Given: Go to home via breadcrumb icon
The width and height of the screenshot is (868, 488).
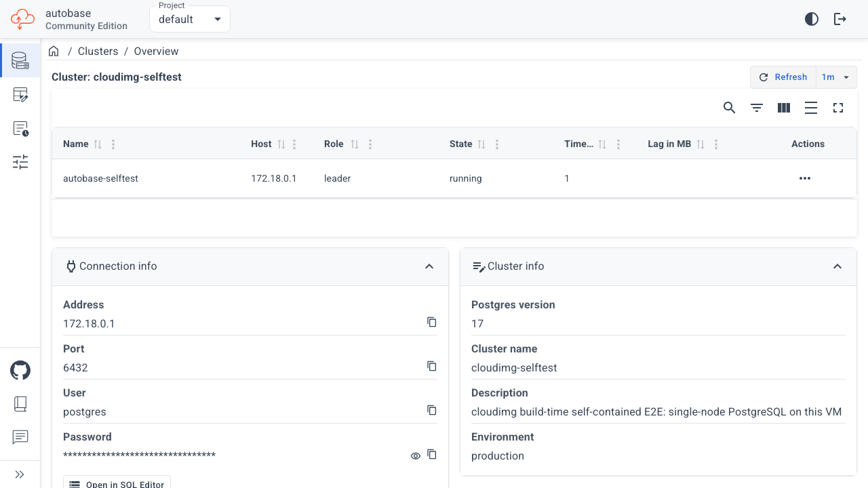Looking at the screenshot, I should click(54, 52).
